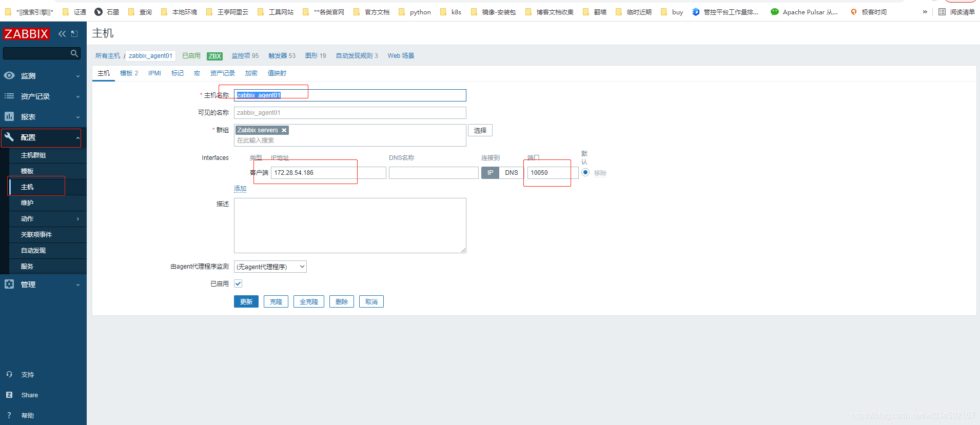Expand the 管理 menu section
The width and height of the screenshot is (980, 425).
click(78, 285)
